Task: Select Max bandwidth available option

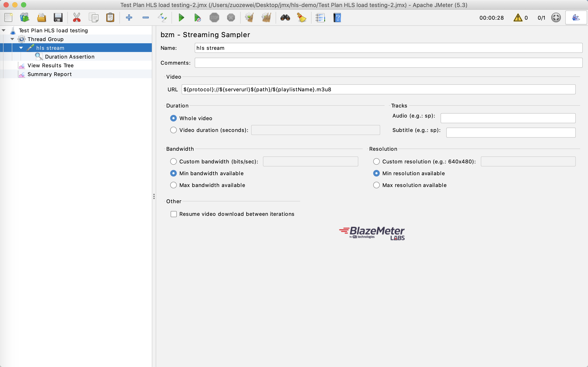Action: (173, 185)
